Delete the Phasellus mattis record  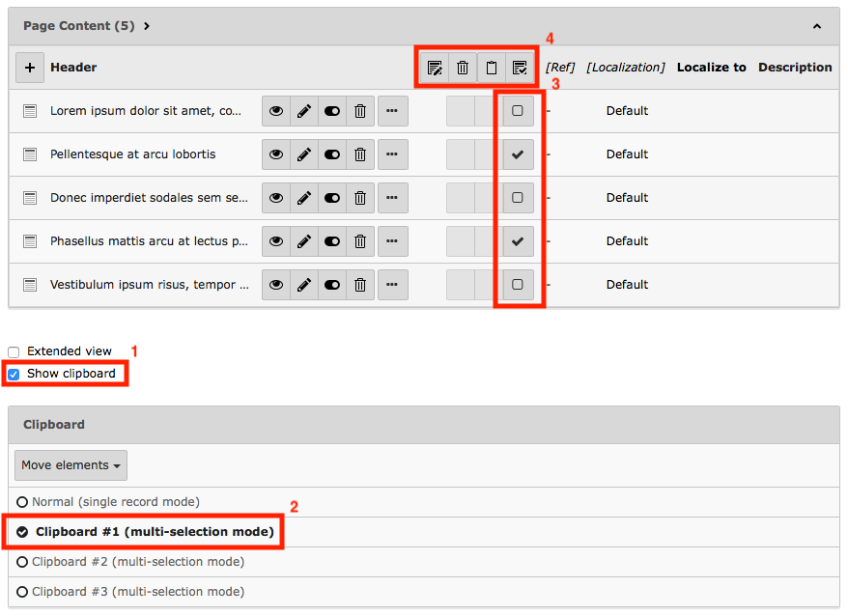[360, 241]
